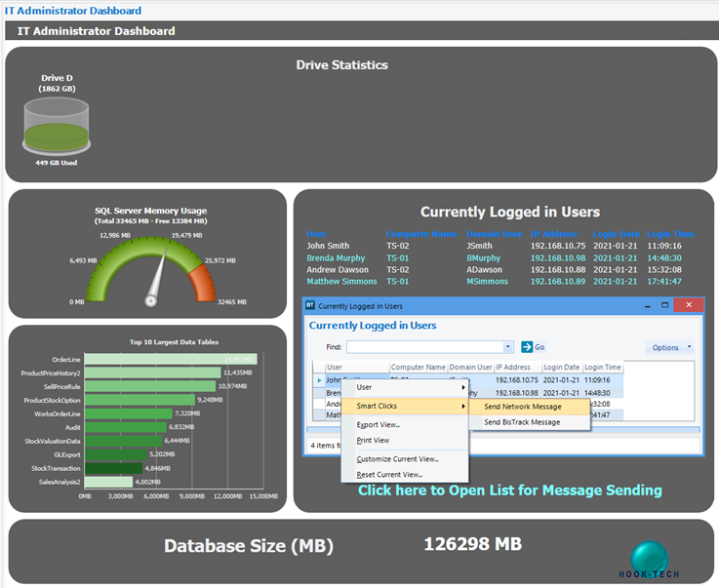719x588 pixels.
Task: Click the 7,320MB WorksOrderLine value label
Action: pos(187,413)
